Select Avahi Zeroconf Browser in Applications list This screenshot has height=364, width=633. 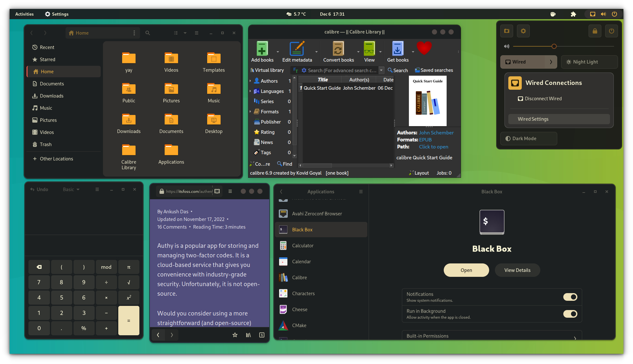pos(321,214)
